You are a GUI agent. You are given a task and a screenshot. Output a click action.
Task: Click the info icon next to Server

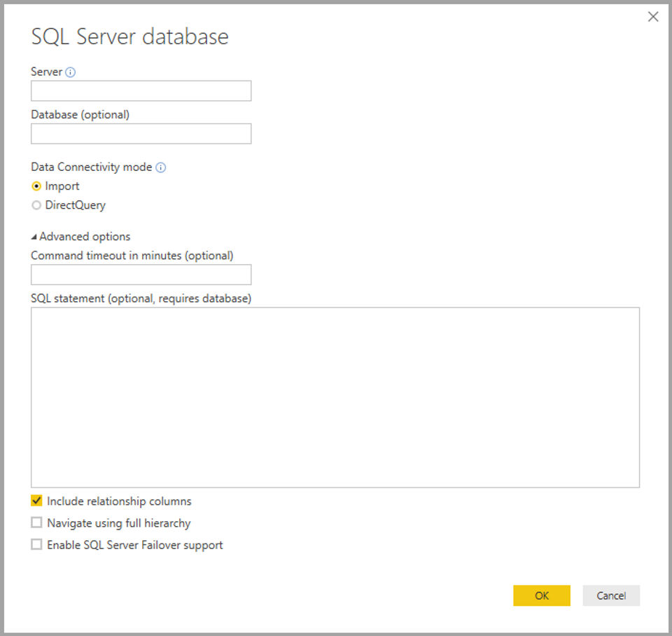pyautogui.click(x=71, y=72)
